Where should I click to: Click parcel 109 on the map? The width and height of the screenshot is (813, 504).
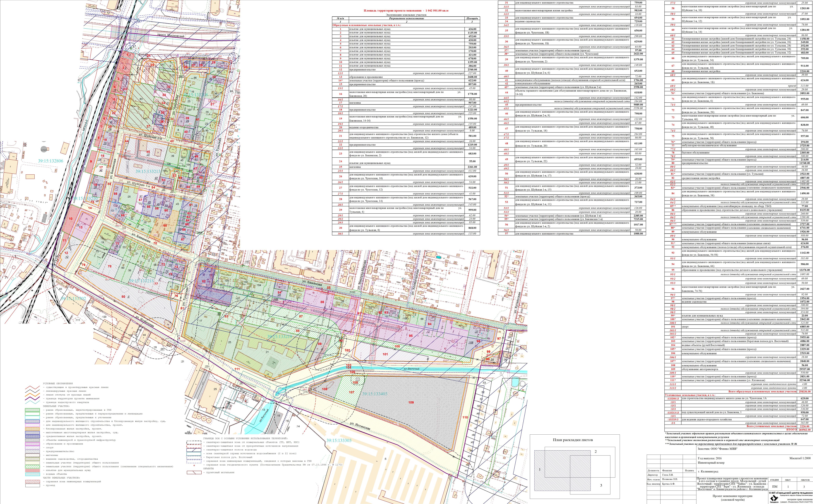click(411, 402)
